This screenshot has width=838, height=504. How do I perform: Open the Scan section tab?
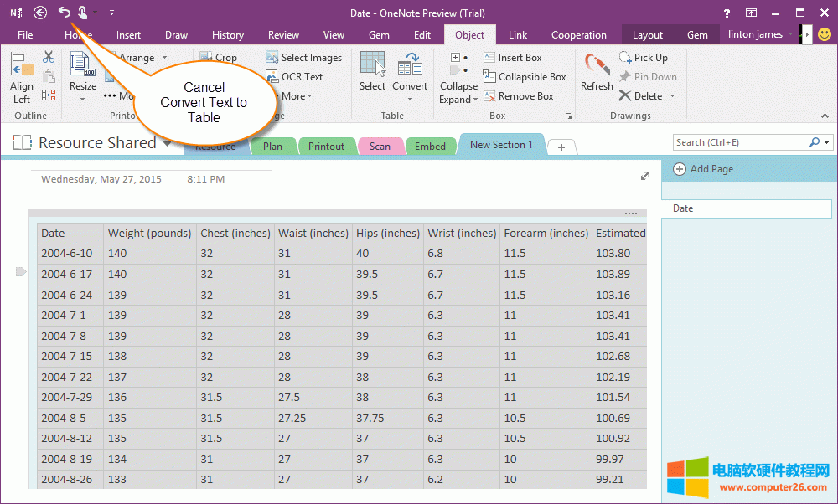pos(380,147)
